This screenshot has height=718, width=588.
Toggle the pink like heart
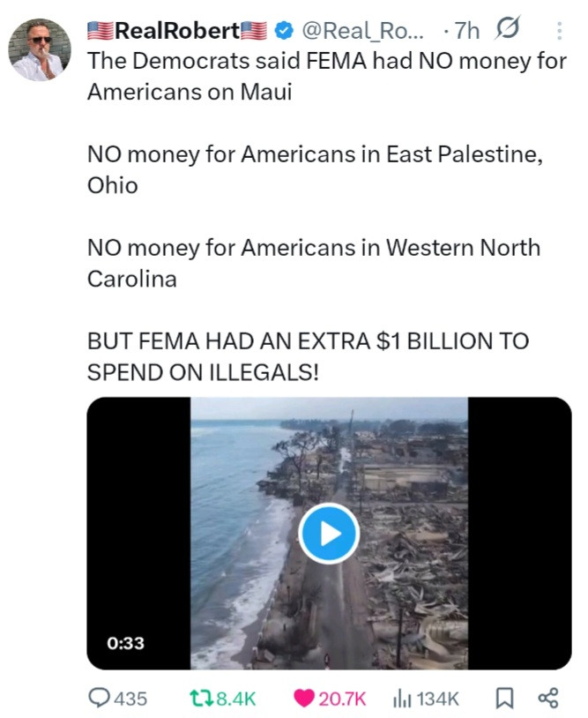pyautogui.click(x=304, y=699)
